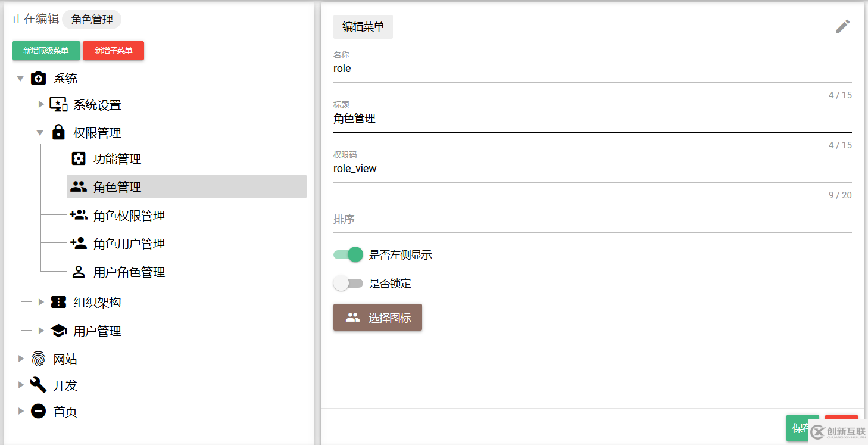The image size is (868, 445).
Task: Click the graduation cap icon beside 用户管理
Action: click(58, 331)
